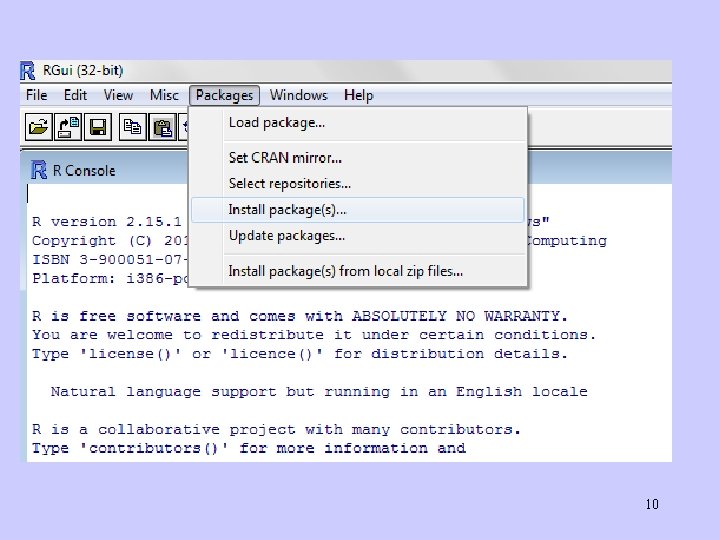Click the Copy toolbar icon
Image resolution: width=720 pixels, height=540 pixels.
[x=132, y=127]
